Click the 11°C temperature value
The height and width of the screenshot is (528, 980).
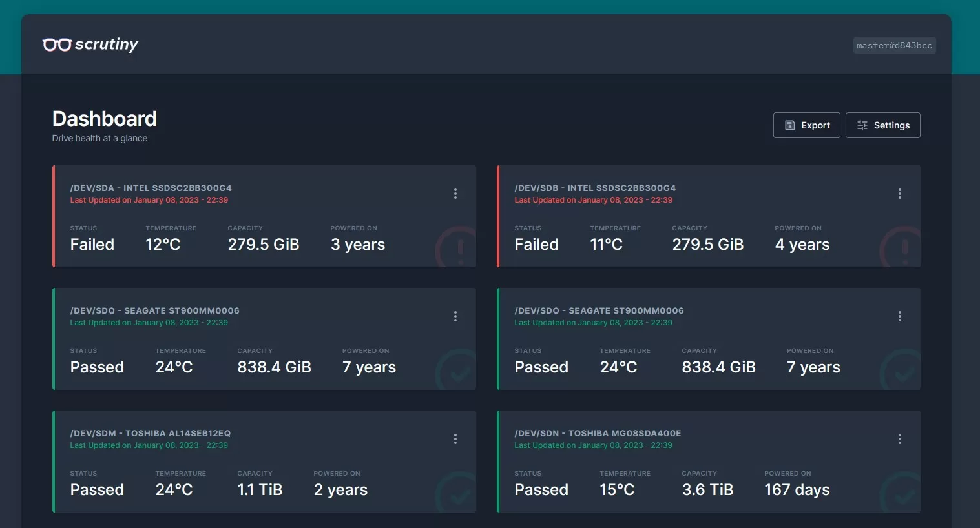pos(607,245)
